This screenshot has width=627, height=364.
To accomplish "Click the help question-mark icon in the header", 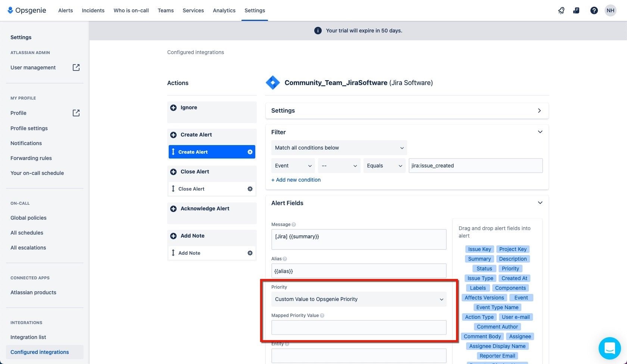I will click(594, 10).
